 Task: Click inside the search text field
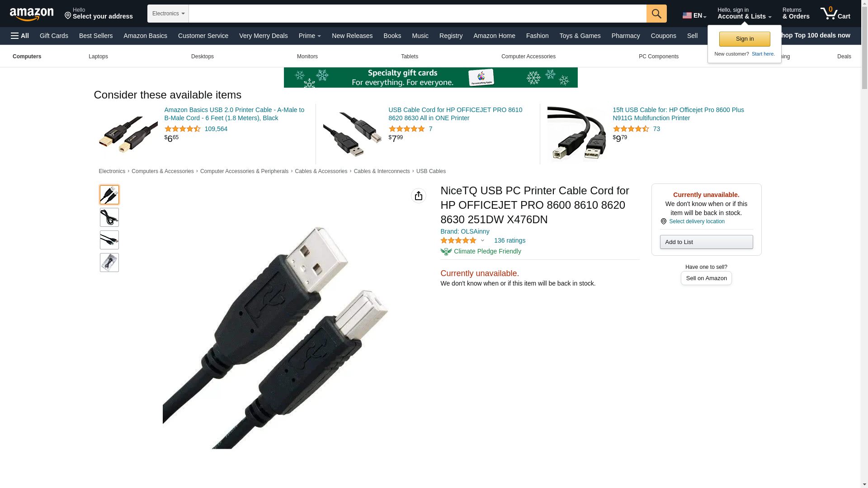pyautogui.click(x=418, y=14)
